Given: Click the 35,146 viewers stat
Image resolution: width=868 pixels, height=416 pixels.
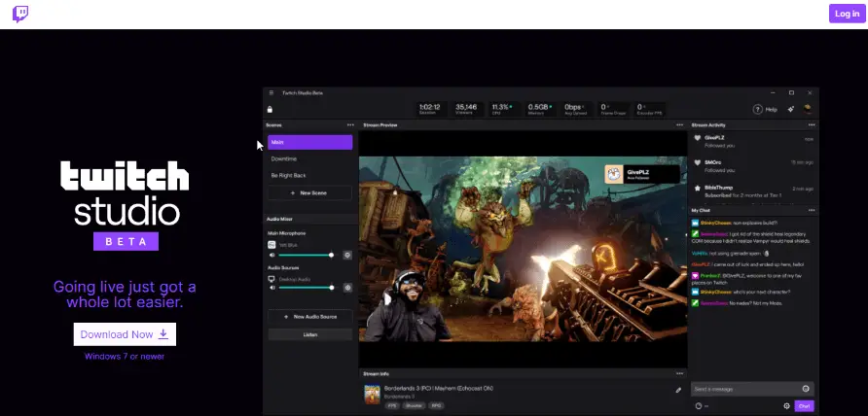Looking at the screenshot, I should tap(466, 109).
